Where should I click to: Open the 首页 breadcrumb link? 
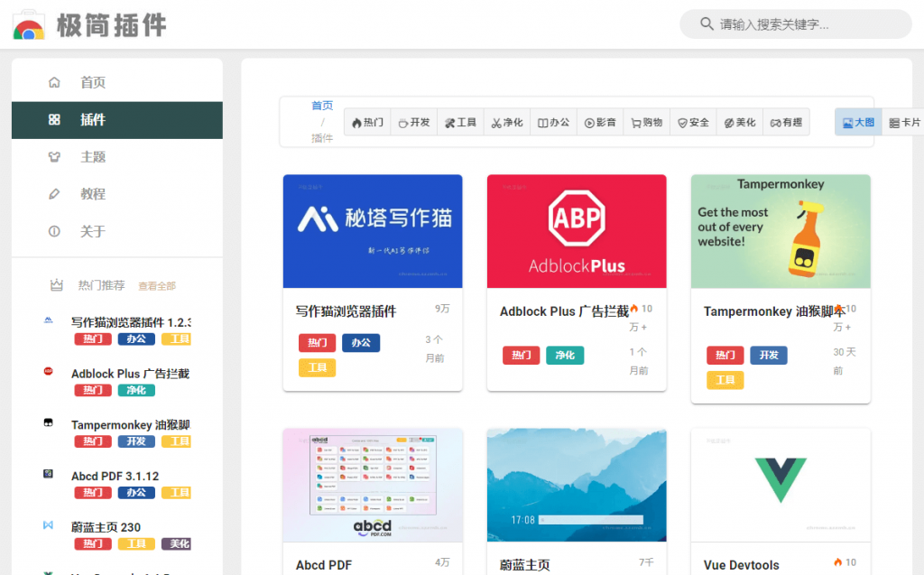[322, 105]
